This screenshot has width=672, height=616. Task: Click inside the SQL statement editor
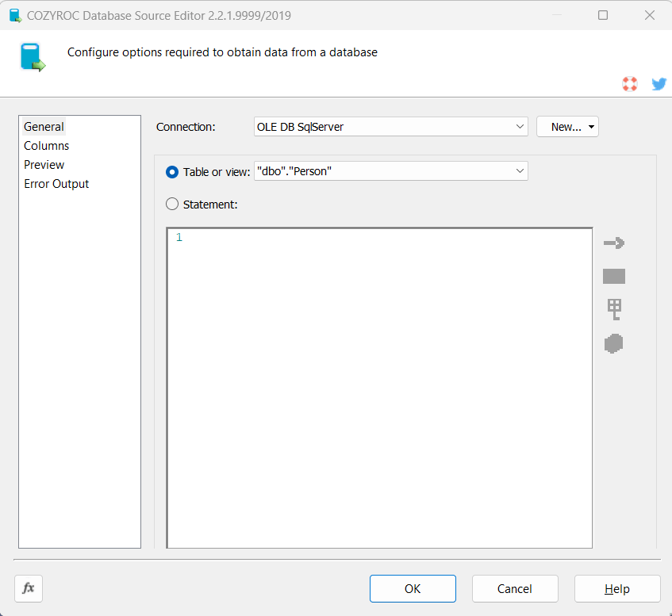coord(379,388)
